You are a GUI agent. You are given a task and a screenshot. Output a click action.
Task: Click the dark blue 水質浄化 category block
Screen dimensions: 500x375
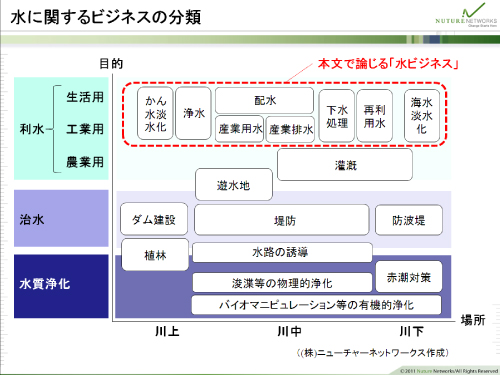[x=61, y=286]
